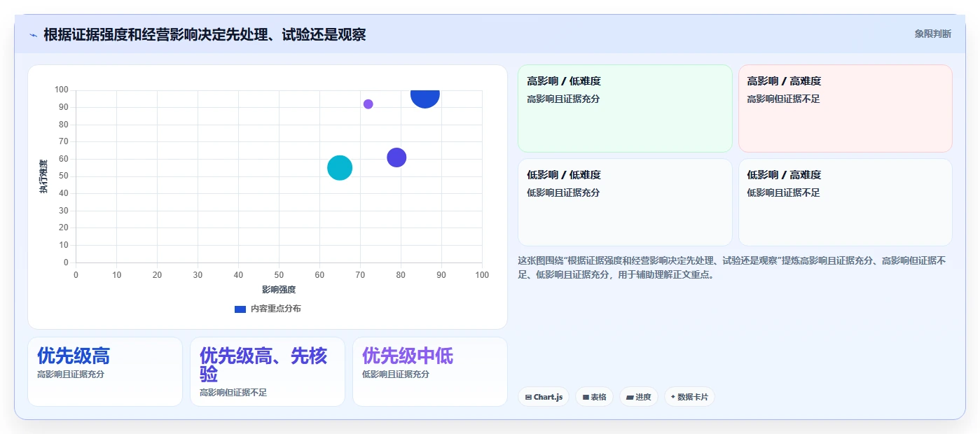The width and height of the screenshot is (980, 434).
Task: Click the 表格 tag chip
Action: pos(594,397)
